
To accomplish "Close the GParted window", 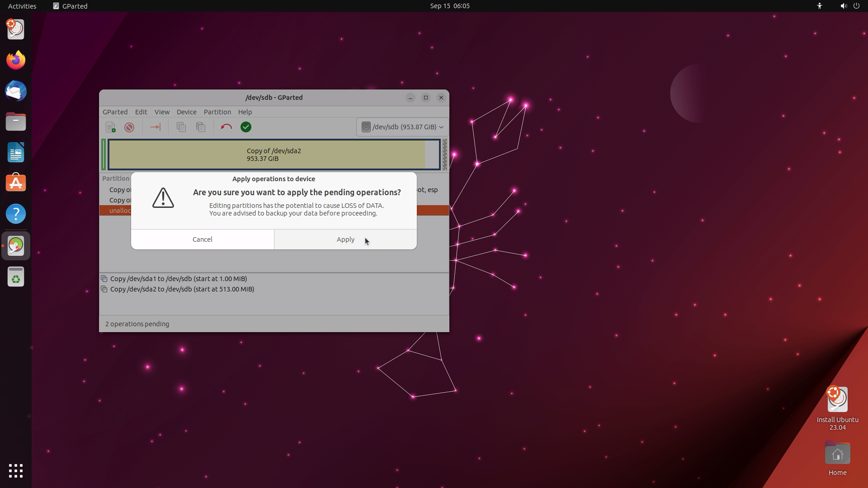I will pyautogui.click(x=441, y=98).
